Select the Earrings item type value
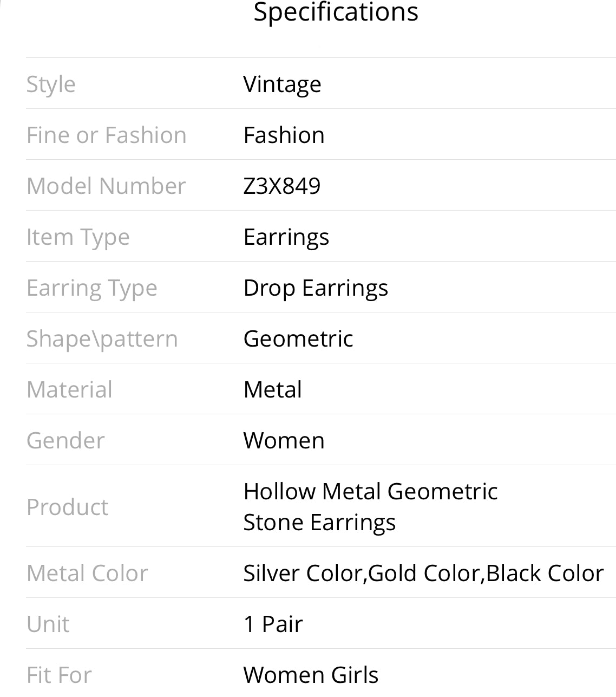The image size is (616, 697). [286, 237]
